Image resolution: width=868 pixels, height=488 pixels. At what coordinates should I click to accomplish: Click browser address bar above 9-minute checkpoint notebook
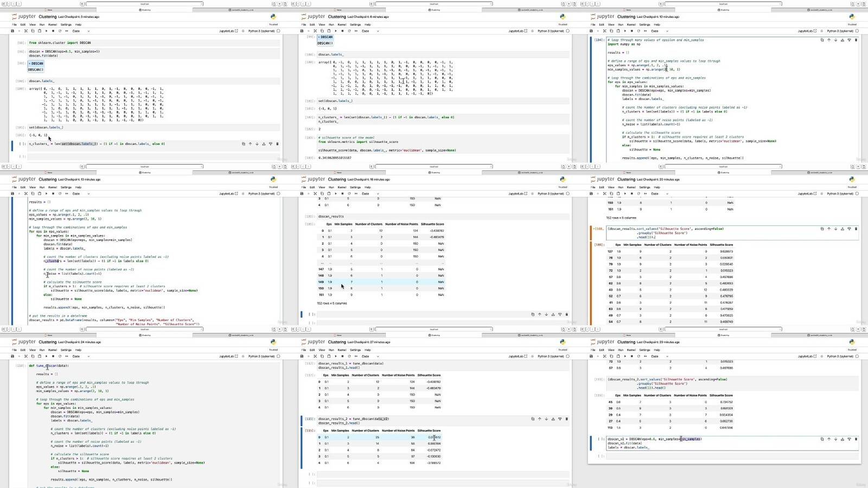[x=145, y=4]
